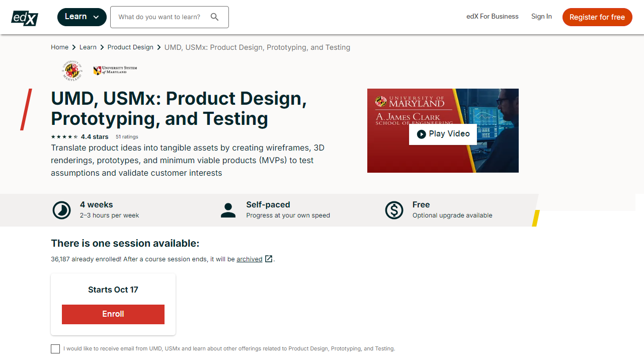
Task: Focus the 'What do you want to learn?' search field
Action: tap(170, 17)
